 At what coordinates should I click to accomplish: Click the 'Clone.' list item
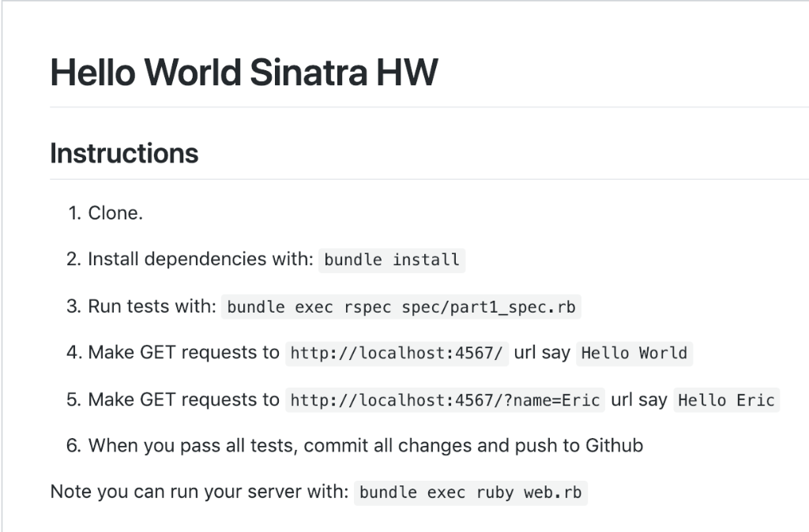[x=115, y=213]
